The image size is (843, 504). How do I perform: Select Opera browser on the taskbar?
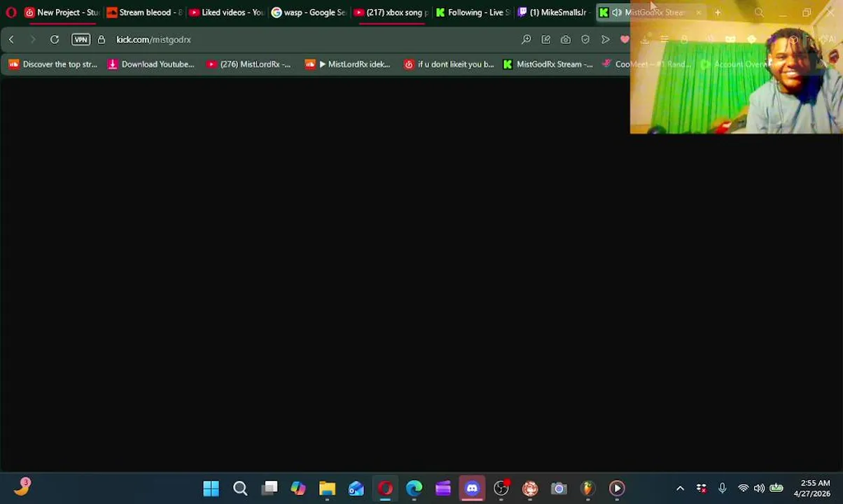[385, 489]
